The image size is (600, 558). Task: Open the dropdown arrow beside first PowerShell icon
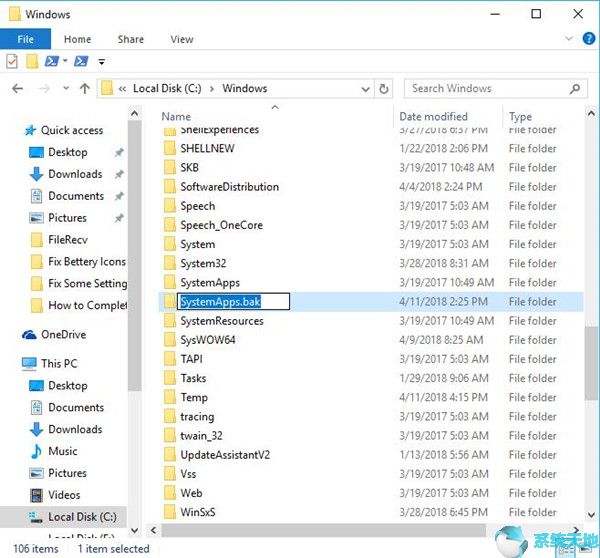(65, 61)
